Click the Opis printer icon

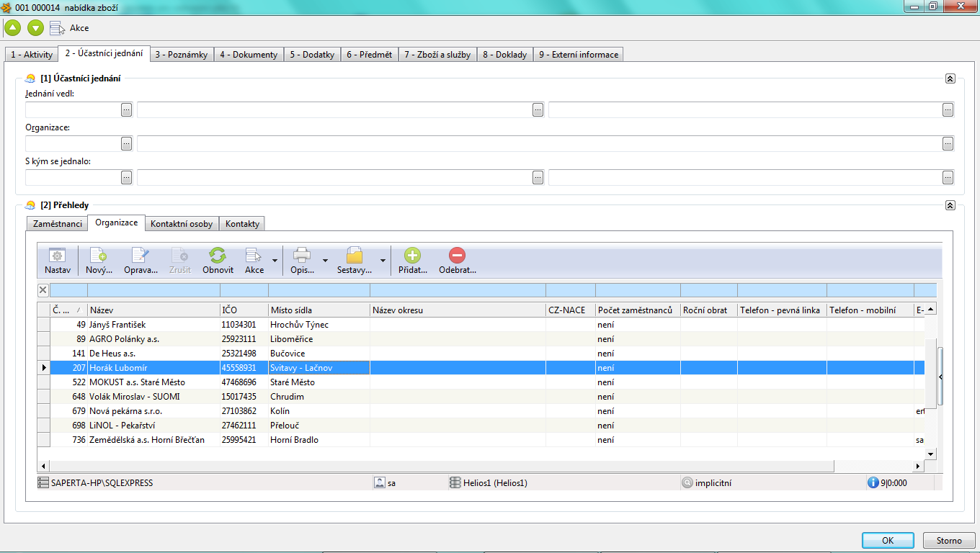pyautogui.click(x=301, y=256)
